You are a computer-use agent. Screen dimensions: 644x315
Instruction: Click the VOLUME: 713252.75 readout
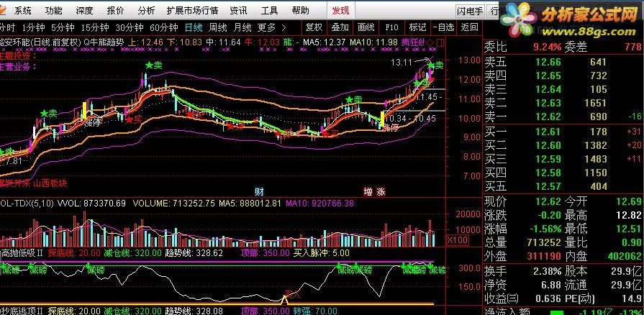(173, 203)
